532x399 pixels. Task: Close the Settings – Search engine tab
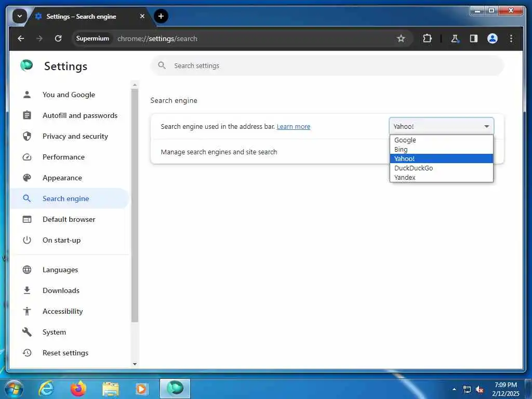(142, 16)
